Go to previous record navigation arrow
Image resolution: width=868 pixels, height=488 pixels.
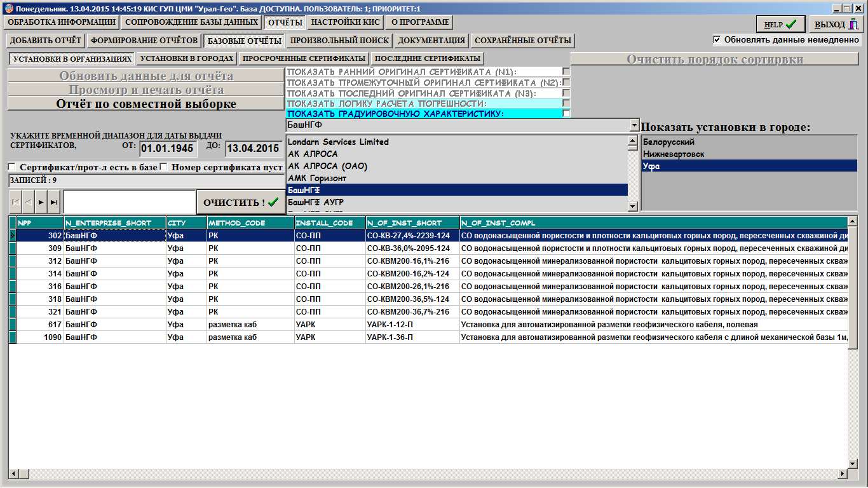coord(27,201)
